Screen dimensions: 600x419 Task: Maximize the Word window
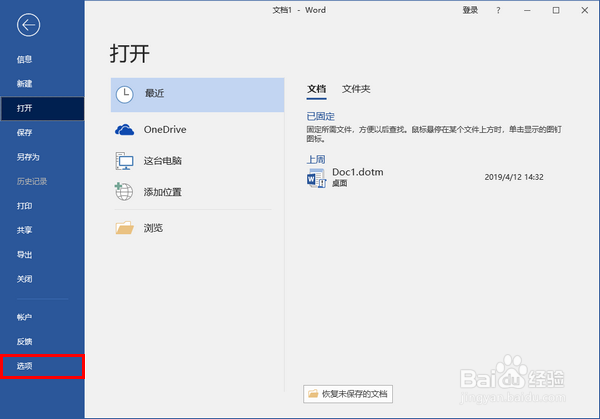[556, 10]
